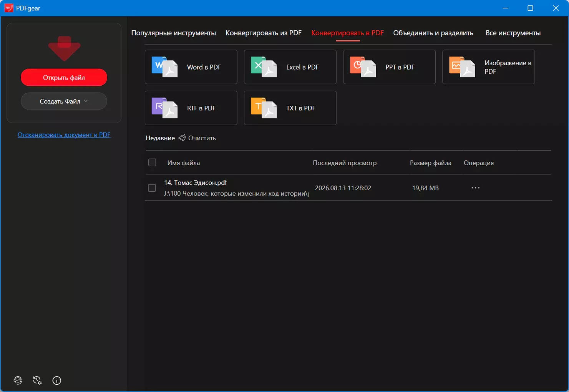The image size is (569, 392).
Task: Check the select-all box beside Имя файла
Action: point(152,163)
